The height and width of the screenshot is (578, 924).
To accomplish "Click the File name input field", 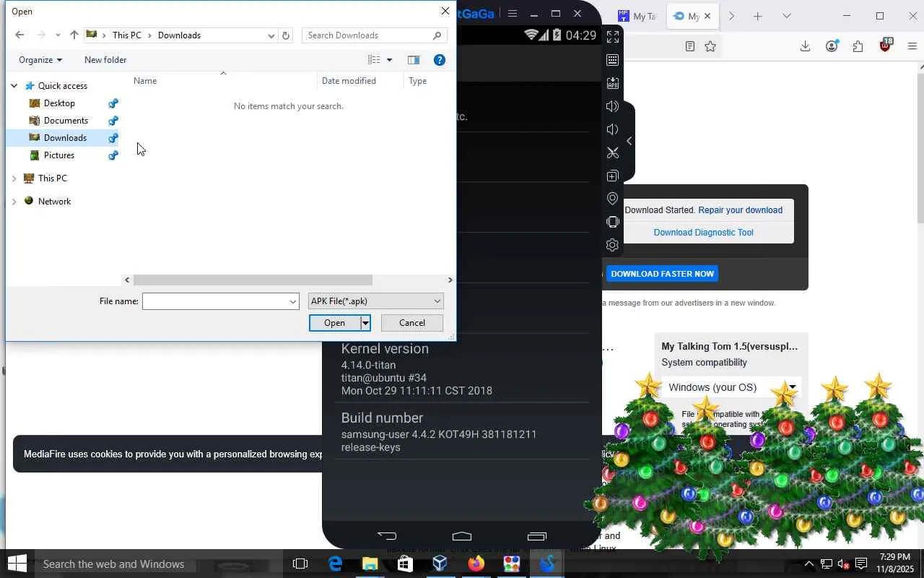I will click(x=215, y=301).
